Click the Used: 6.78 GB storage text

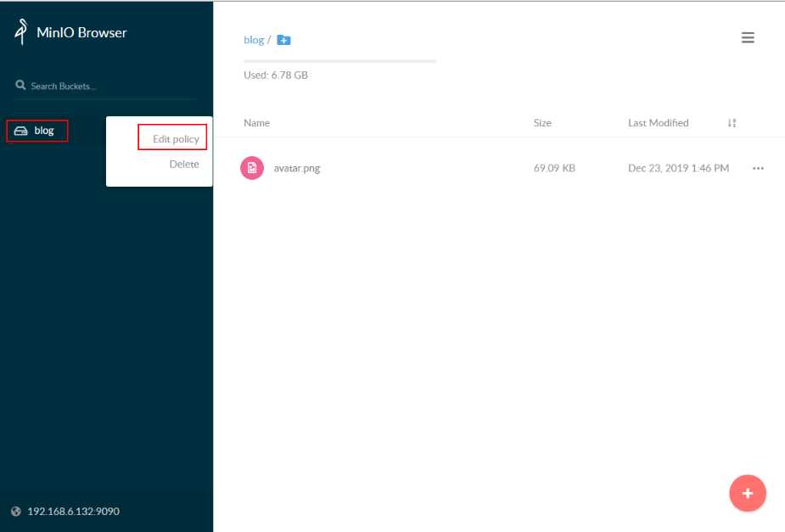tap(275, 75)
